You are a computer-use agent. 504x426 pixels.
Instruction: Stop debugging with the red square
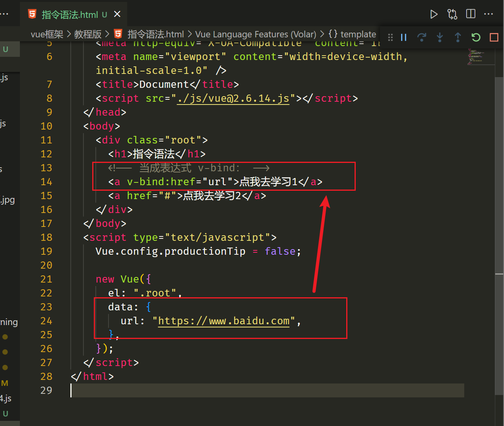(x=494, y=37)
